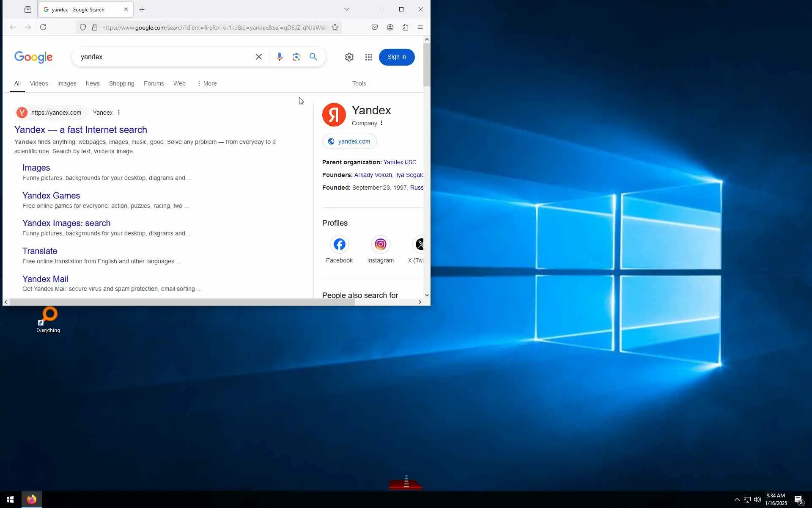
Task: Open the Firefox account icon
Action: [x=390, y=28]
